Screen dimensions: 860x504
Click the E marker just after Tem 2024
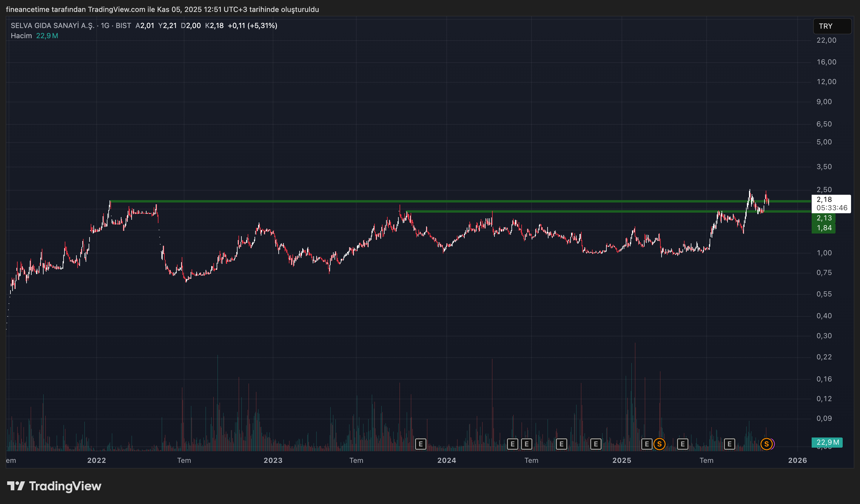click(x=561, y=444)
